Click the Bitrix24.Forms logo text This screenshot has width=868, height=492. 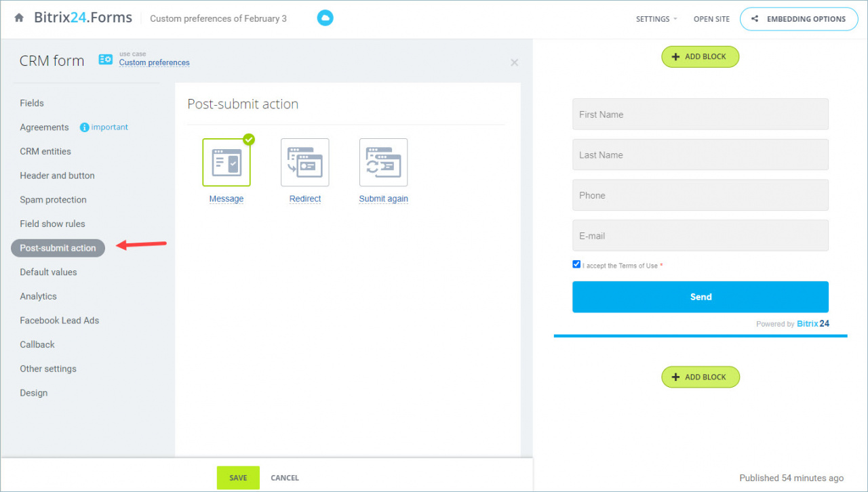pos(83,18)
